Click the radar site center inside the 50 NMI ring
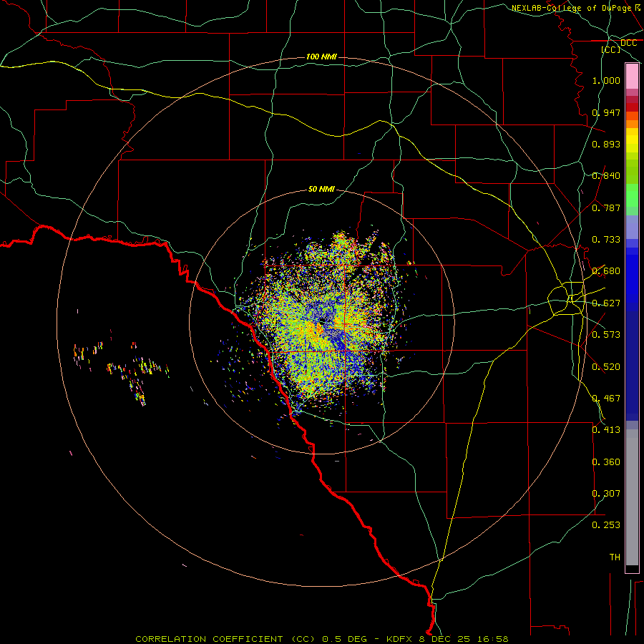Viewport: 644px width, 644px height. (323, 321)
